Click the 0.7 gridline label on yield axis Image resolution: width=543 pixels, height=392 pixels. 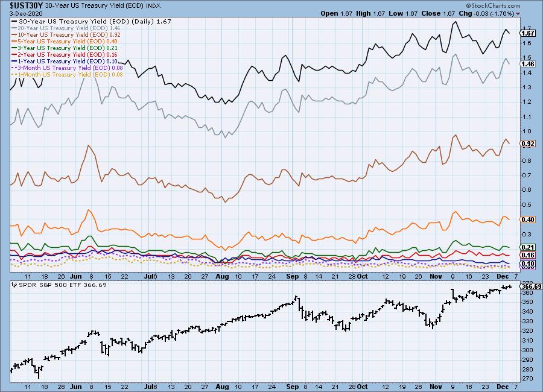527,175
